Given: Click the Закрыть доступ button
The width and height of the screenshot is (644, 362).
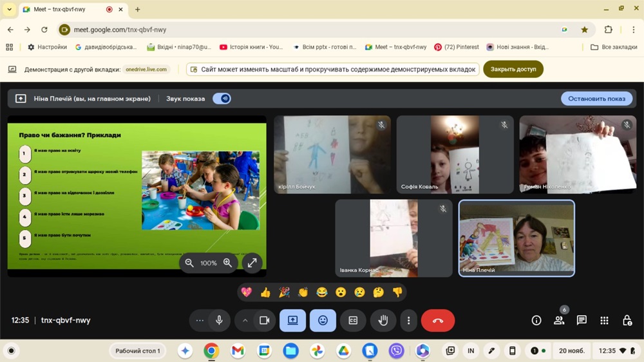Looking at the screenshot, I should coord(513,69).
